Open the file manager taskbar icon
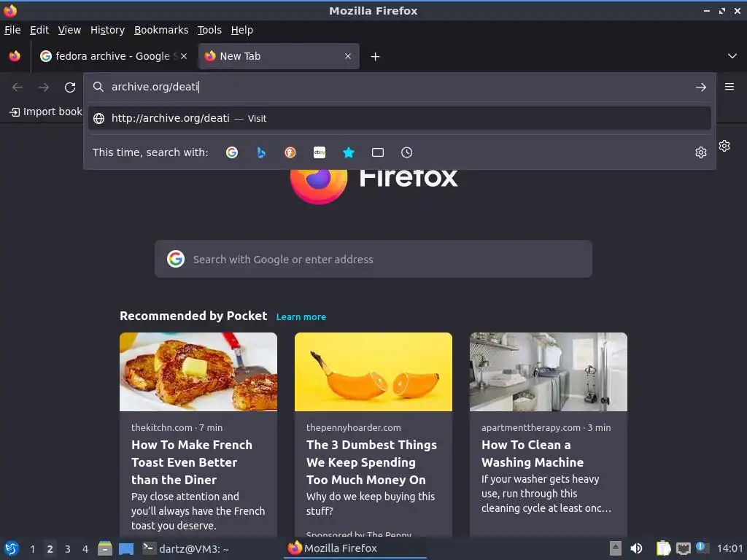The height and width of the screenshot is (560, 747). [105, 548]
